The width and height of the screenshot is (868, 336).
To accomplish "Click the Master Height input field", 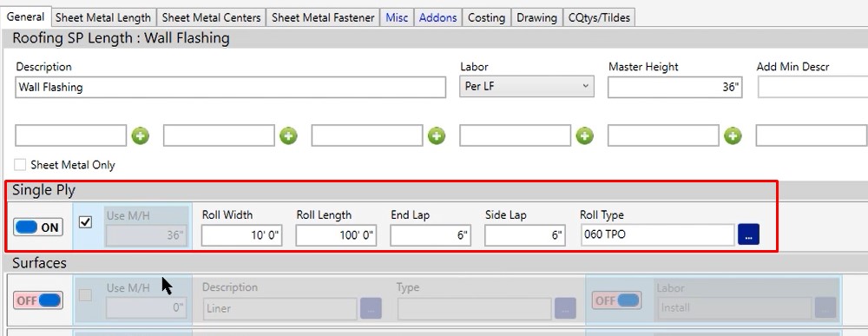I will pos(675,88).
